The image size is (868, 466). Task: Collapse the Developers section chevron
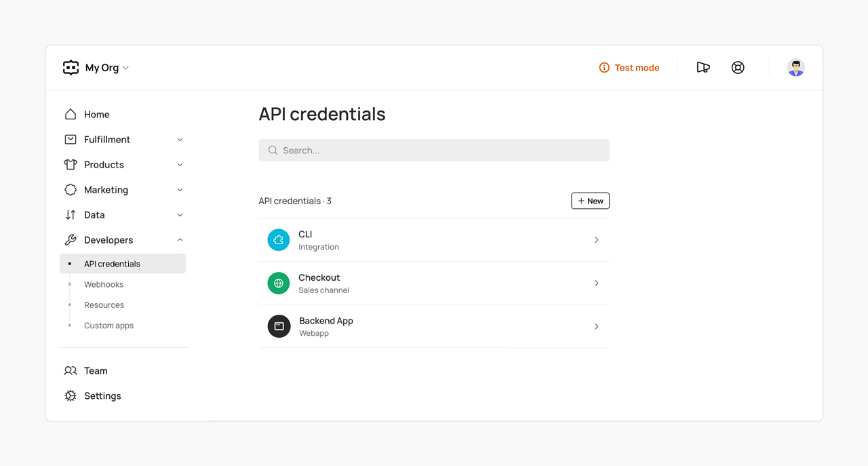(180, 240)
